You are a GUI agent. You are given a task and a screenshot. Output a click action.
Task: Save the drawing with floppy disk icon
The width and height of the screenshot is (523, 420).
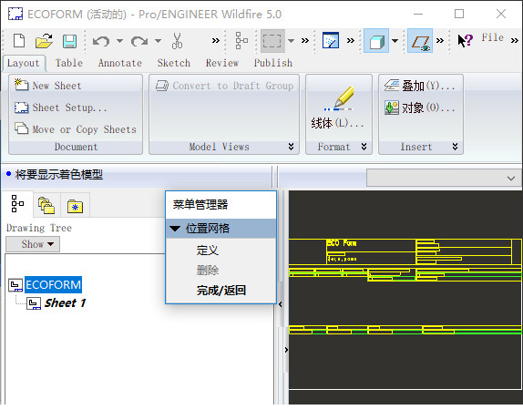point(70,41)
